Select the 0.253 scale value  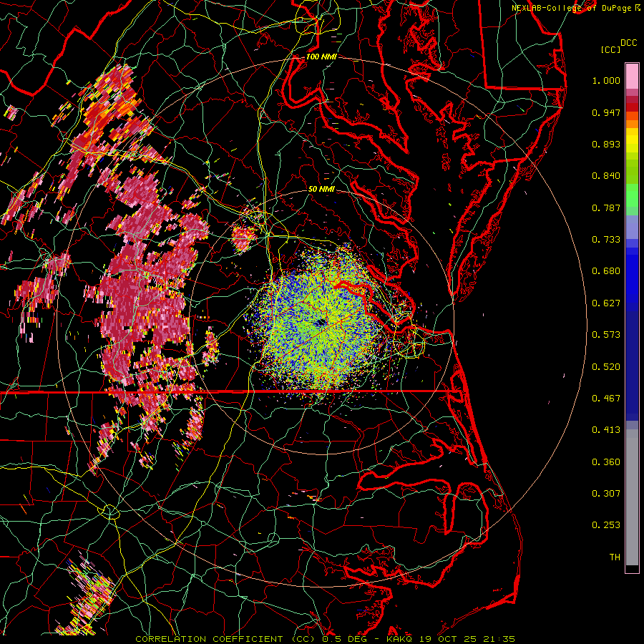coord(606,525)
